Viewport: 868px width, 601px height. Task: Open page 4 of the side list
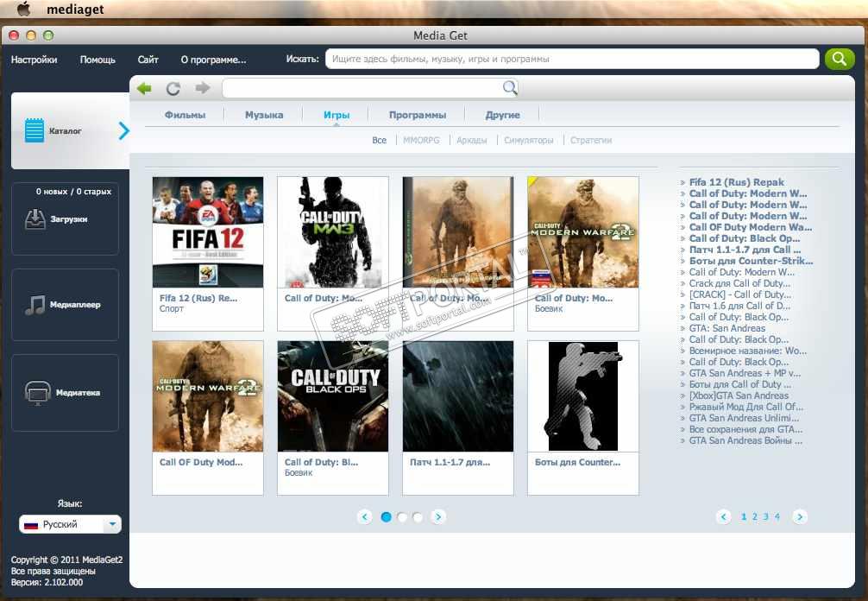click(x=777, y=516)
